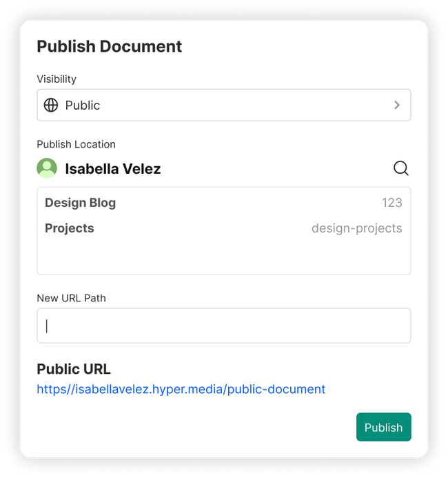Click the design-projects path label
Viewport: 448px width, 478px height.
click(x=356, y=228)
